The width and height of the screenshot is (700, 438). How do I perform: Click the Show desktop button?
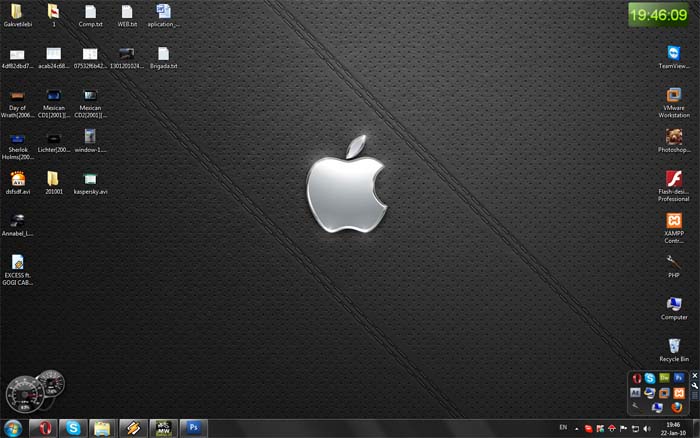696,429
